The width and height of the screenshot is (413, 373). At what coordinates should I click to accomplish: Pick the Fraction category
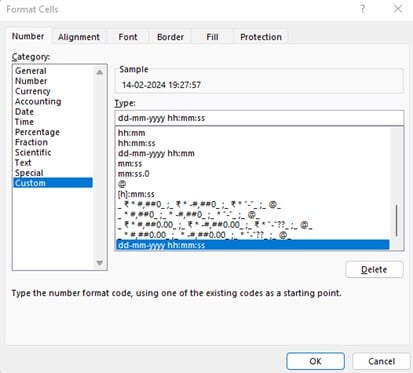coord(53,142)
